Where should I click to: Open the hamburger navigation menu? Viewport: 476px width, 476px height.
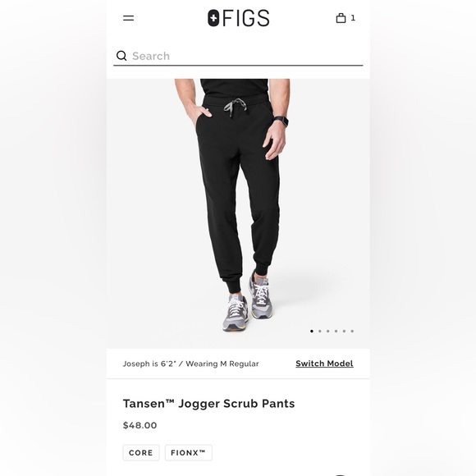128,18
